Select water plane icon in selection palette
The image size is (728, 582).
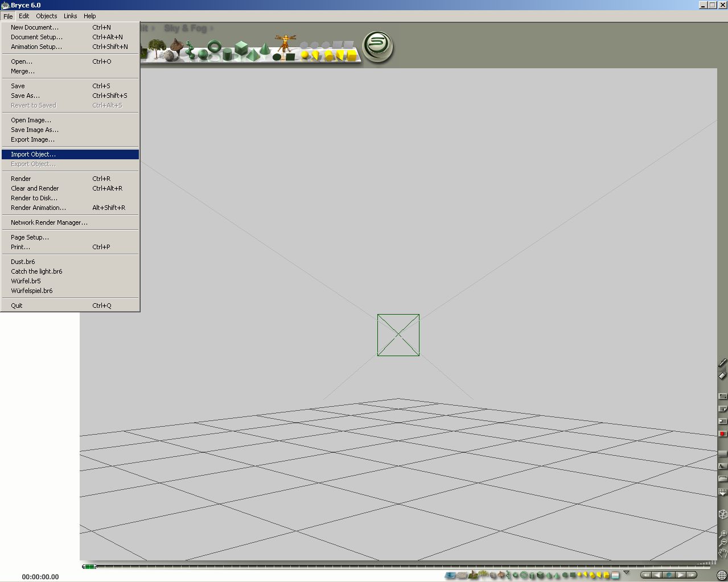click(x=449, y=575)
